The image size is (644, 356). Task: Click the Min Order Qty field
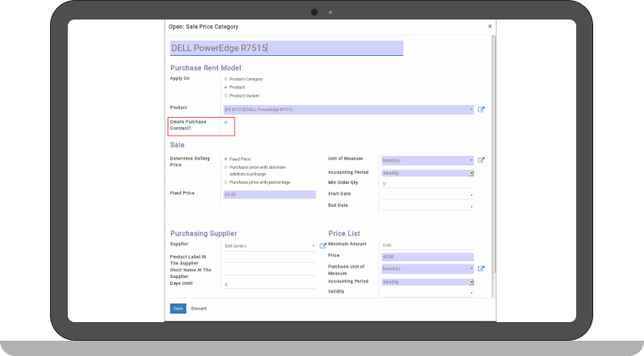point(427,183)
